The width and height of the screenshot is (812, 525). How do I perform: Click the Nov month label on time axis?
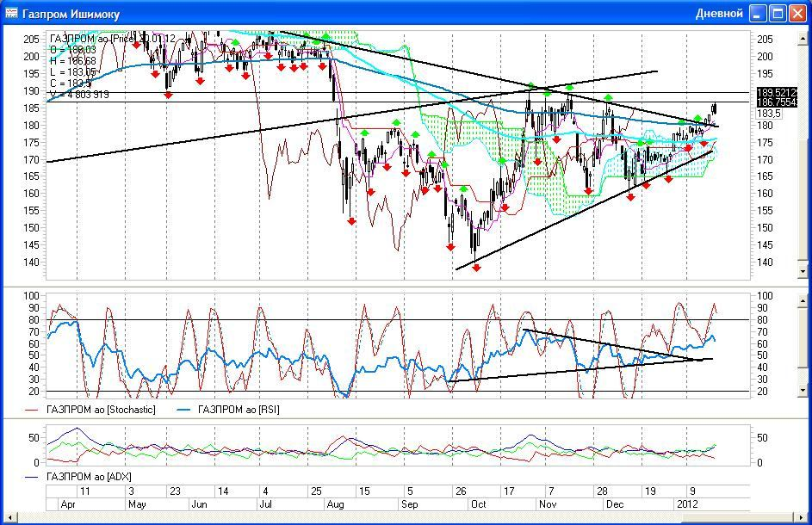click(548, 504)
